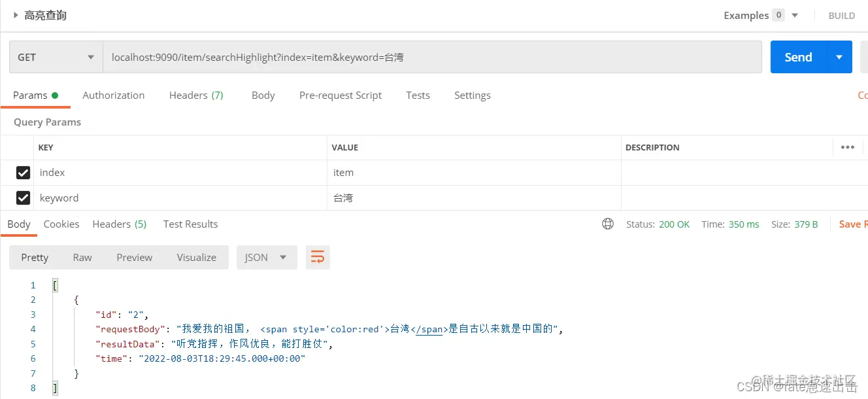Uncheck the keyword query parameter
This screenshot has height=399, width=868.
tap(23, 198)
